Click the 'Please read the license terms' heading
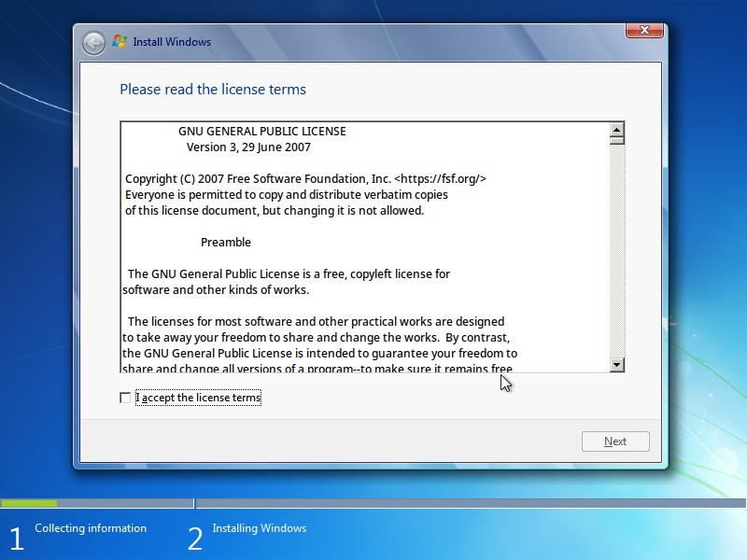747x560 pixels. (213, 90)
